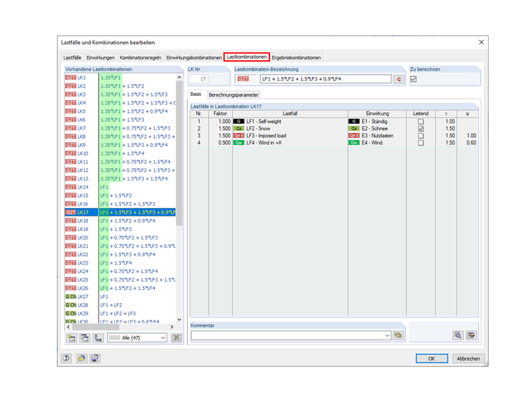This screenshot has height=399, width=532.
Task: Click the G badge of E1 Ständig
Action: point(354,122)
